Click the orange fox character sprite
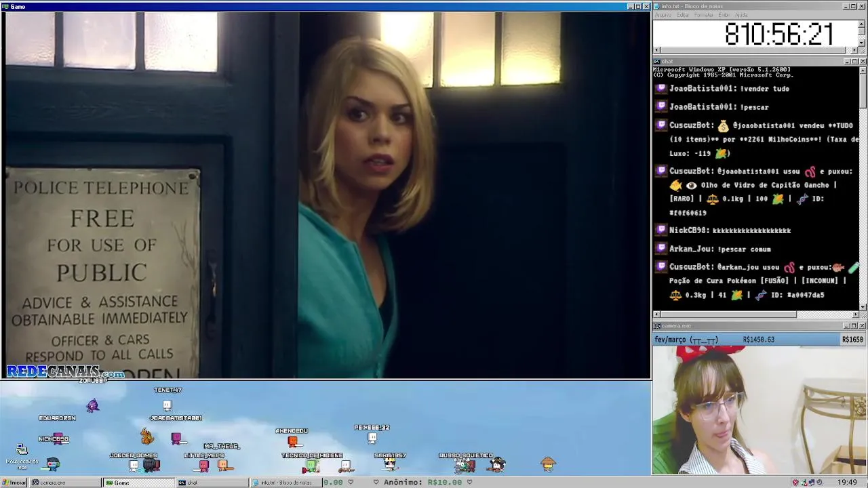The width and height of the screenshot is (868, 488). pos(146,436)
